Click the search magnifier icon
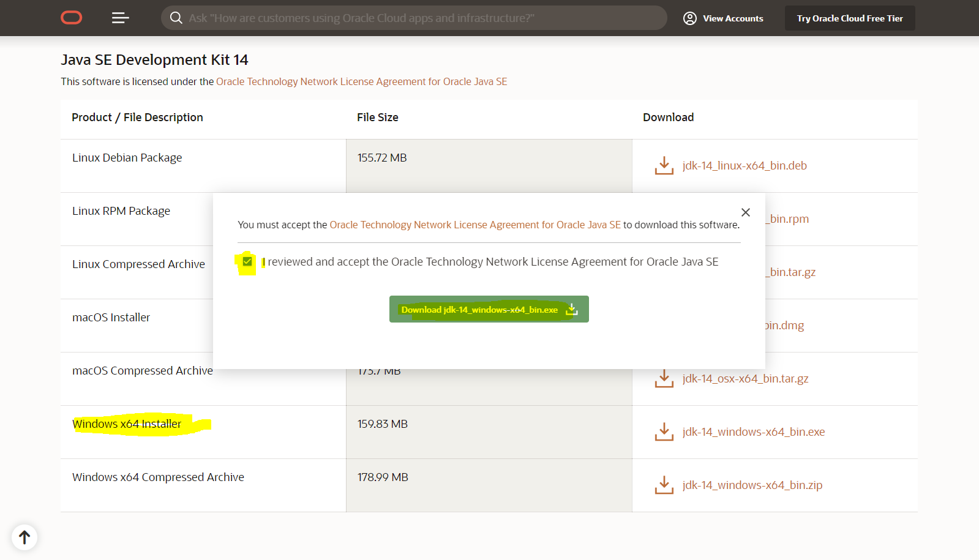The height and width of the screenshot is (560, 979). (176, 18)
